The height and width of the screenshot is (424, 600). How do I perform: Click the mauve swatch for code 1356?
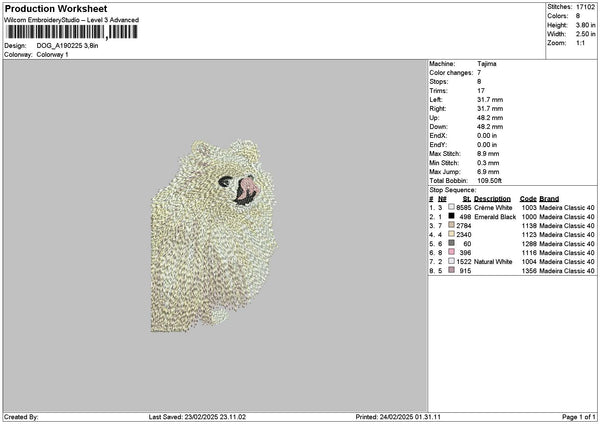pos(451,271)
